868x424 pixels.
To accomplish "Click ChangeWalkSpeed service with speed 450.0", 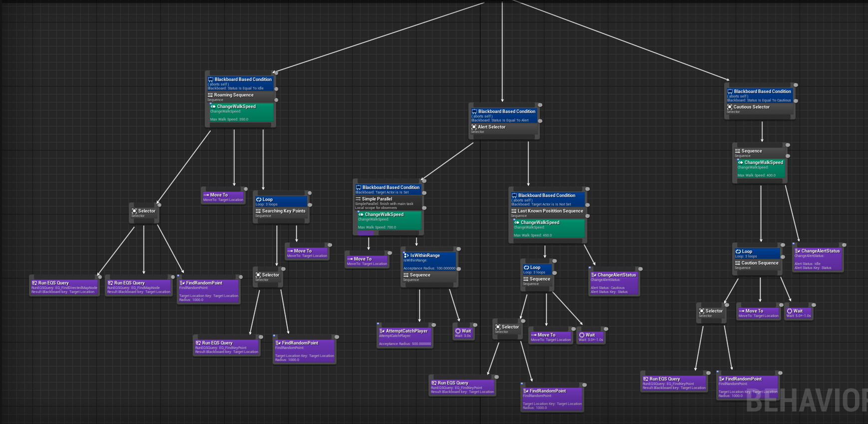I will pos(548,228).
